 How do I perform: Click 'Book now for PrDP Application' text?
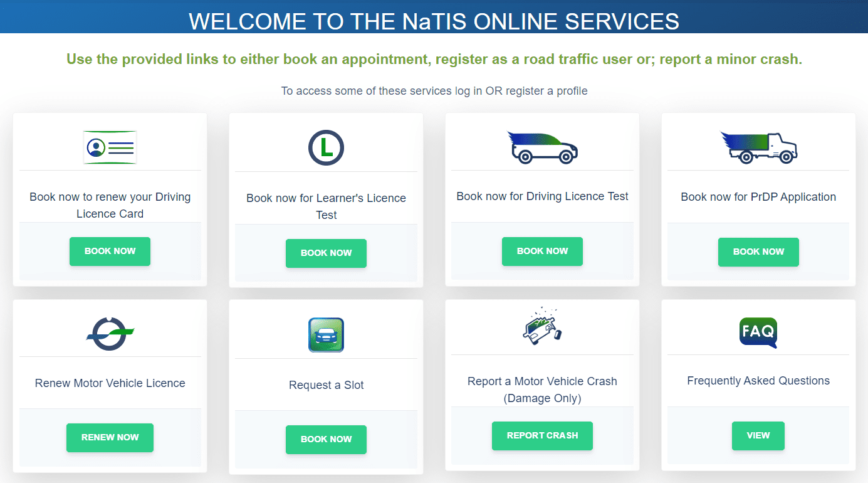click(758, 197)
